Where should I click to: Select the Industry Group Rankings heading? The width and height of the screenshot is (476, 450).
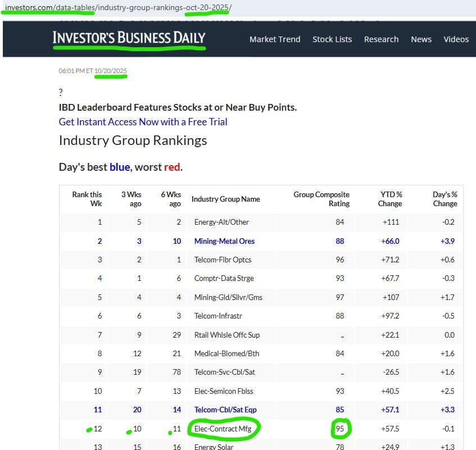[x=133, y=140]
